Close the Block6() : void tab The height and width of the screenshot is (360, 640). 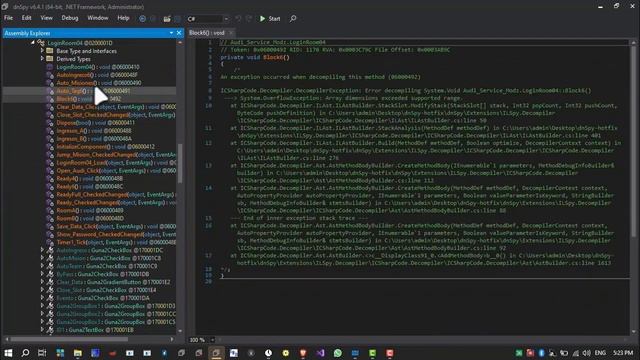pyautogui.click(x=231, y=33)
